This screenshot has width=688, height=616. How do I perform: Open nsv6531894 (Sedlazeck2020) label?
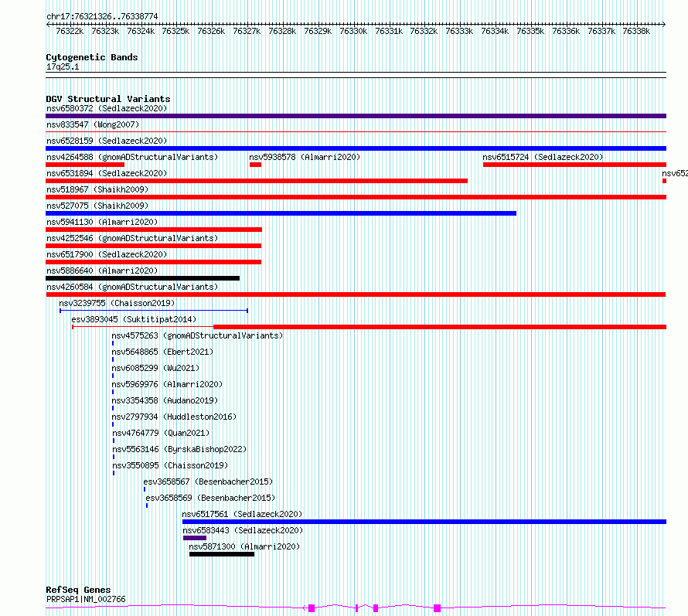click(107, 173)
